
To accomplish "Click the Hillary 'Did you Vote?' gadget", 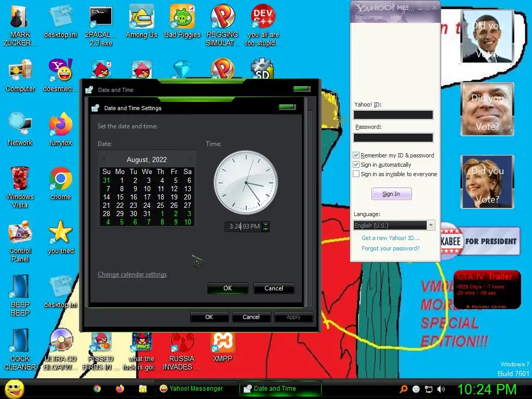I will coord(487,181).
